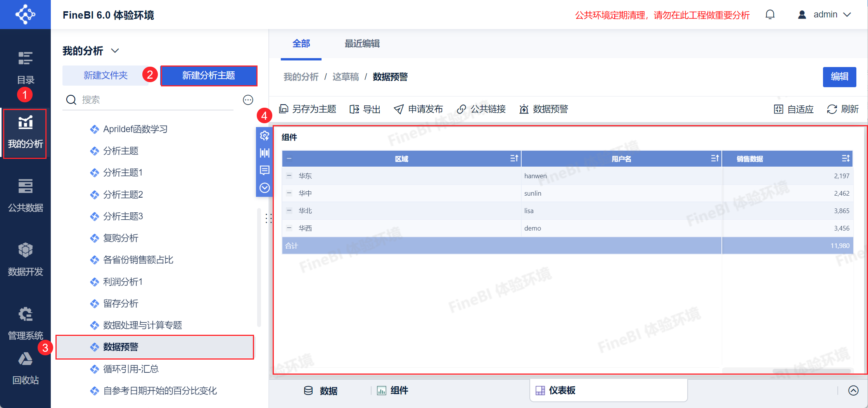Image resolution: width=868 pixels, height=408 pixels.
Task: Collapse the 华东 row
Action: click(x=289, y=176)
